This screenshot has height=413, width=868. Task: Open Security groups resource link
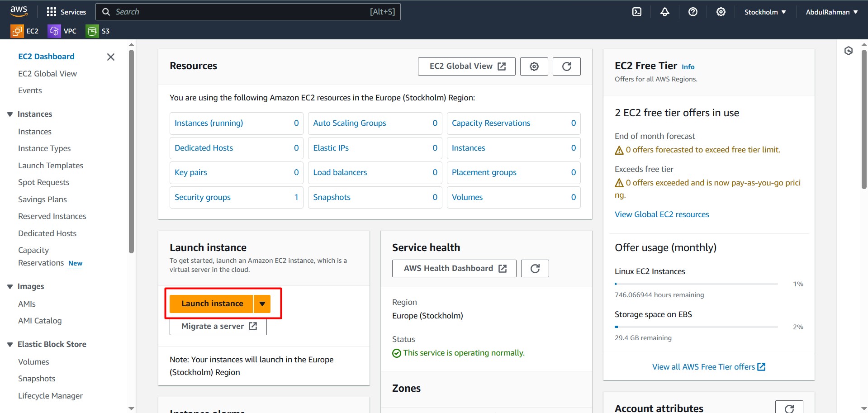203,197
